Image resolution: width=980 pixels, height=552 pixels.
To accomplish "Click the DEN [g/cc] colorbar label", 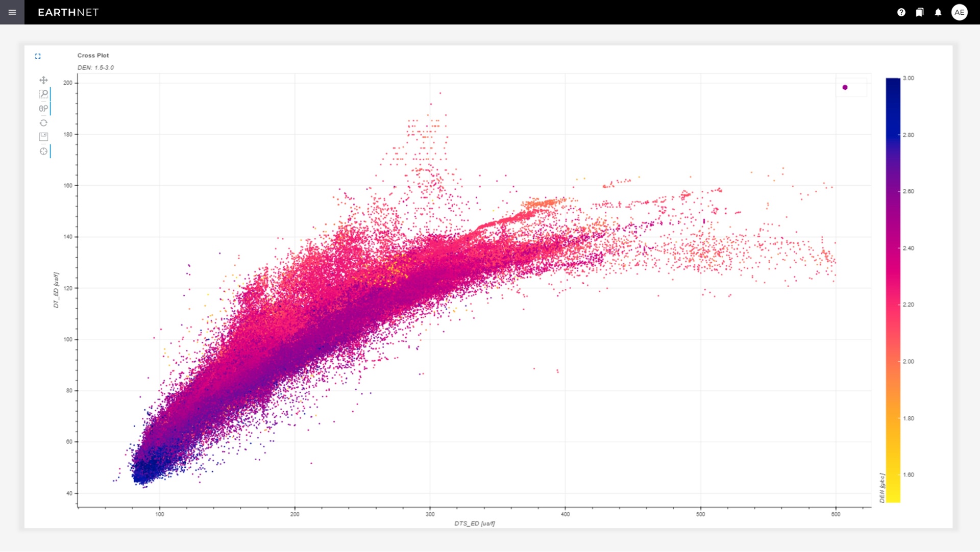I will 882,488.
